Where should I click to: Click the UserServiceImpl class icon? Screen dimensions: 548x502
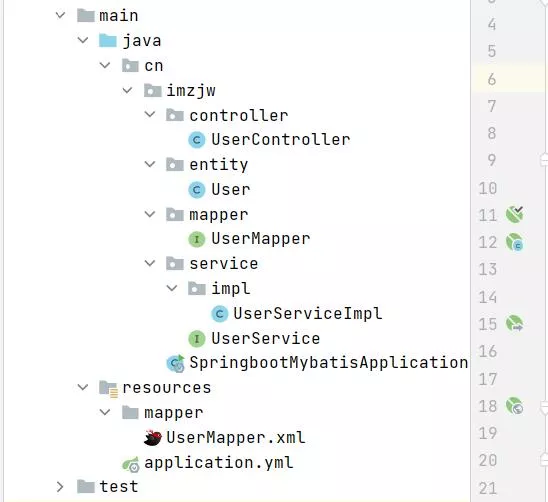coord(219,314)
